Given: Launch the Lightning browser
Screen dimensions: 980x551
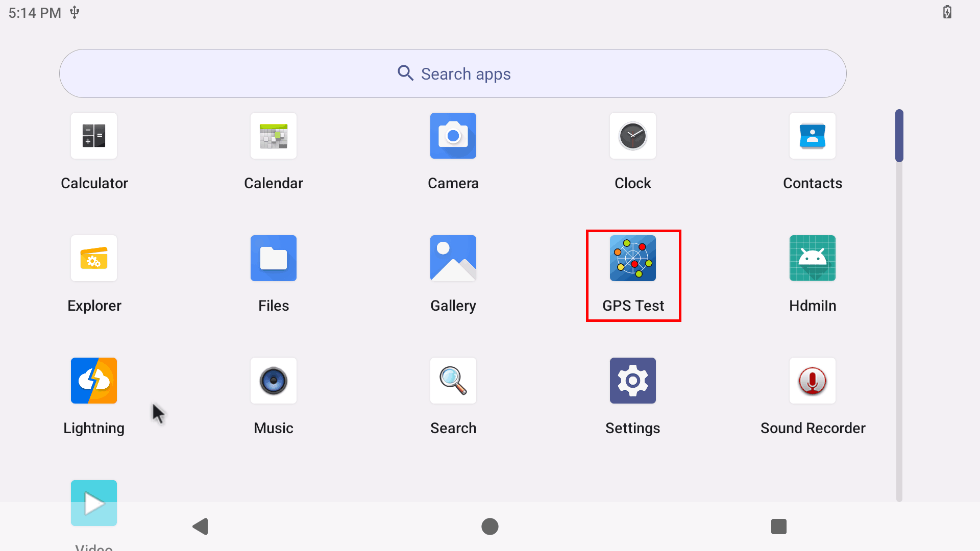Looking at the screenshot, I should 94,381.
